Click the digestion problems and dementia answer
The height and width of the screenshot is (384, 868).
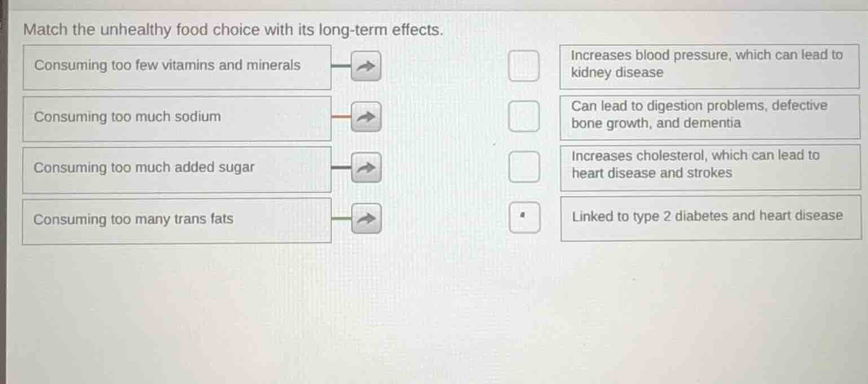(709, 116)
